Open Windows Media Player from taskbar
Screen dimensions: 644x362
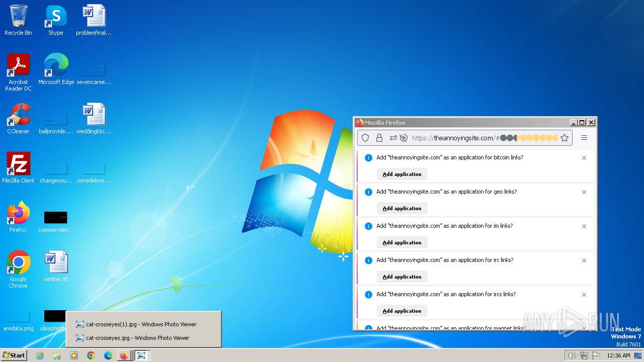coord(74,355)
